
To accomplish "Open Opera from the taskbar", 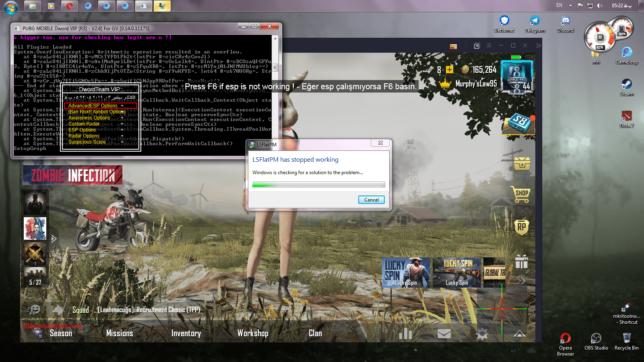I will (x=70, y=6).
